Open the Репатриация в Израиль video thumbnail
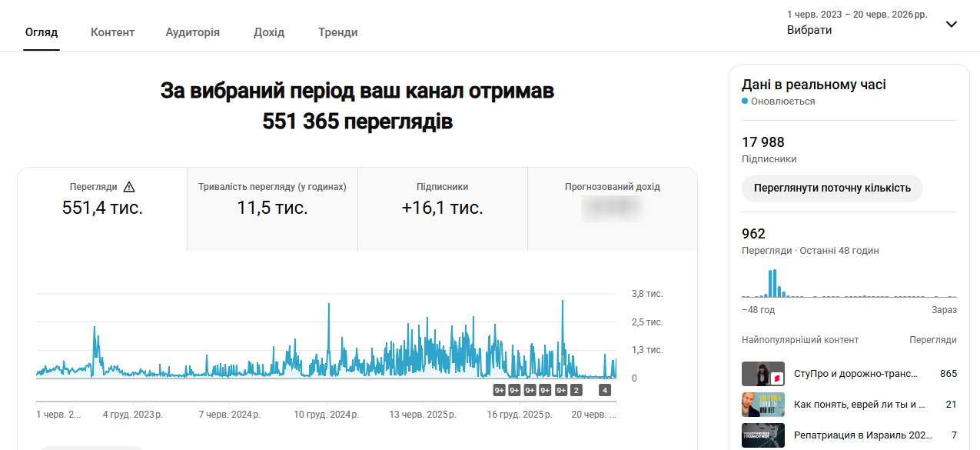The height and width of the screenshot is (450, 980). 763,435
